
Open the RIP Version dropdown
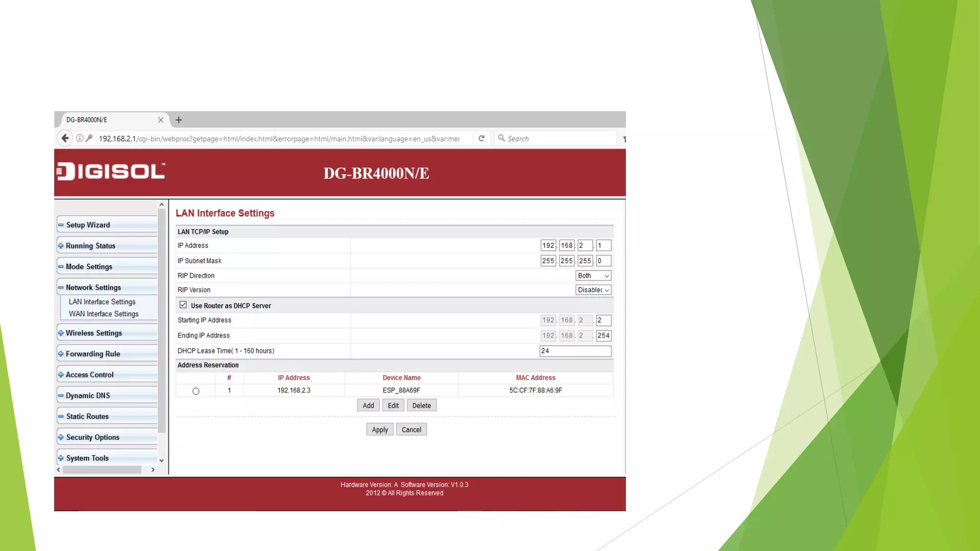(x=593, y=290)
